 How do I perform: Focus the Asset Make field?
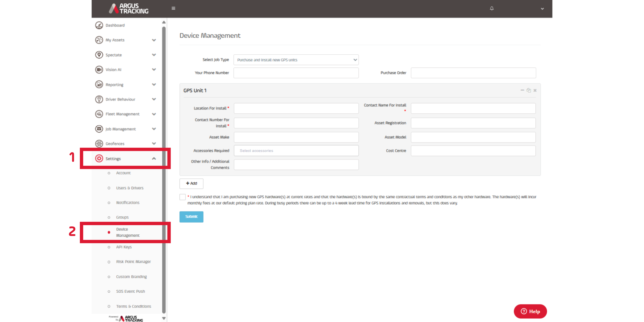tap(296, 137)
